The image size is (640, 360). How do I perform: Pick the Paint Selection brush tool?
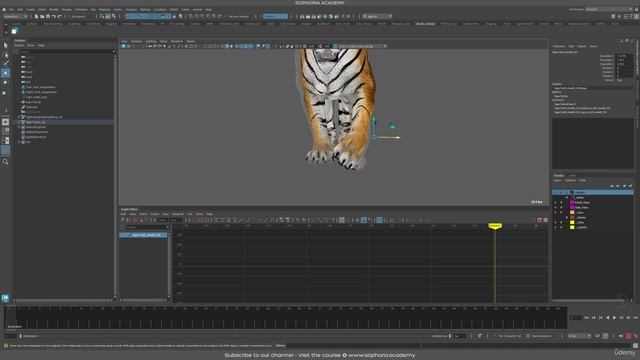coord(5,63)
